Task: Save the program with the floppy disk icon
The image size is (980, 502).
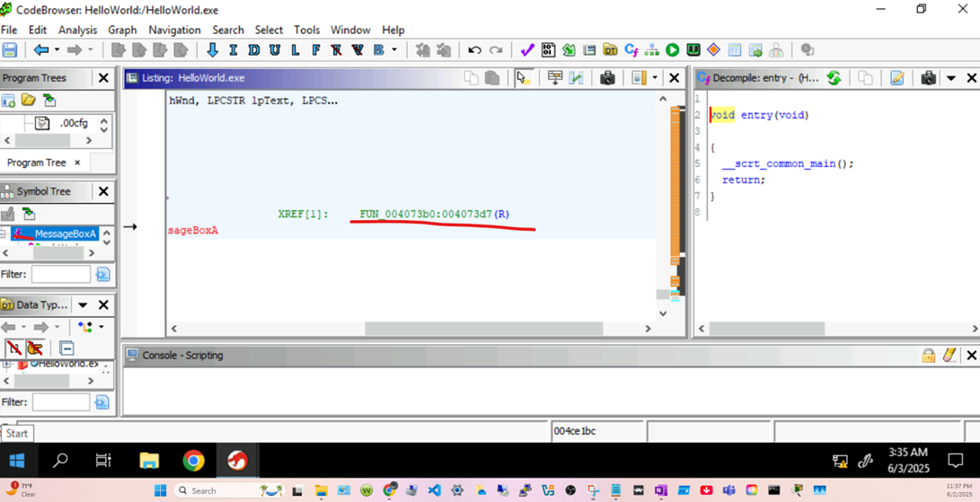Action: (x=9, y=50)
